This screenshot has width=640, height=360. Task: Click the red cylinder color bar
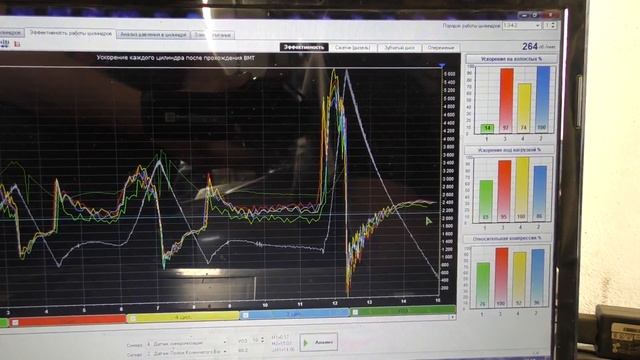[68, 320]
